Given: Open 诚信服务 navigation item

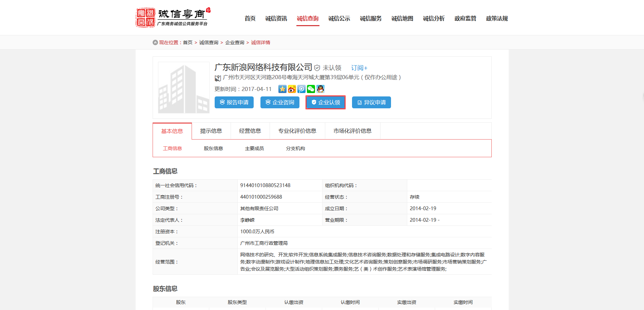Looking at the screenshot, I should click(371, 18).
